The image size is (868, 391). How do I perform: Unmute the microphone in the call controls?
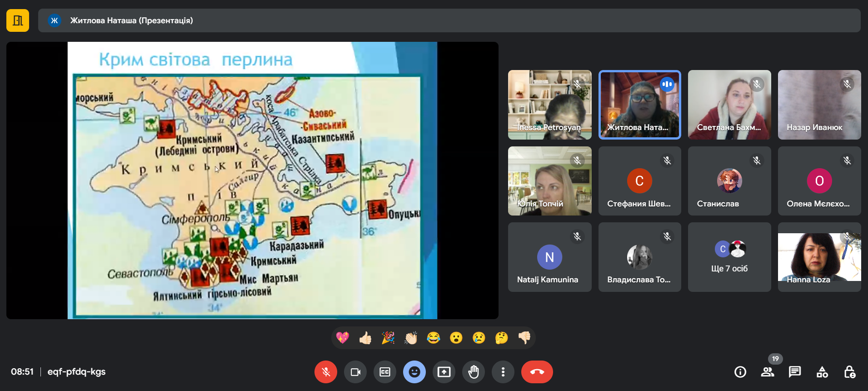pos(325,372)
